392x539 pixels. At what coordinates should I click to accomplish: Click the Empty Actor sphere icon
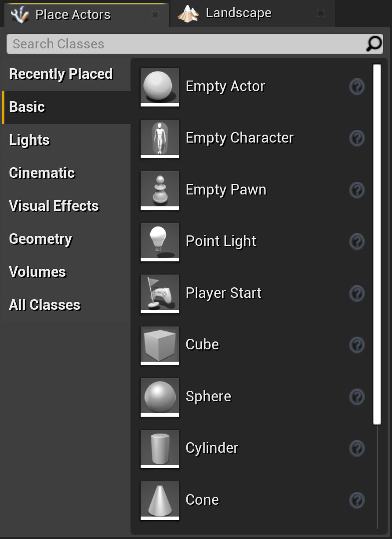(159, 87)
